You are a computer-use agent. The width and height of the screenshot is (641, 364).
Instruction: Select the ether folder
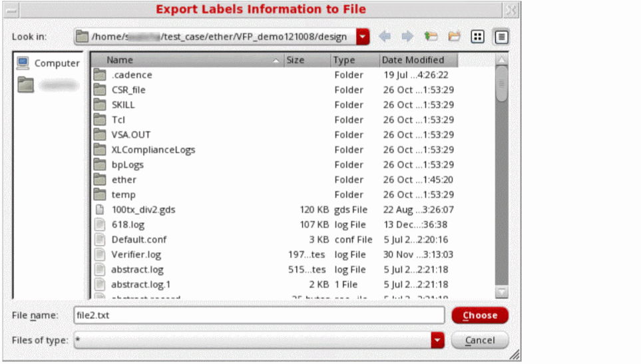(x=124, y=180)
